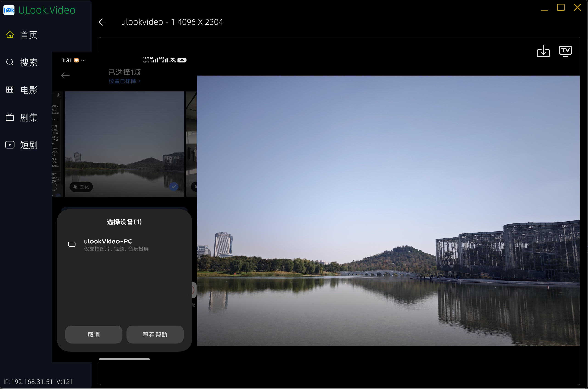Open the 搜索 search page
The image size is (588, 389).
coord(22,62)
